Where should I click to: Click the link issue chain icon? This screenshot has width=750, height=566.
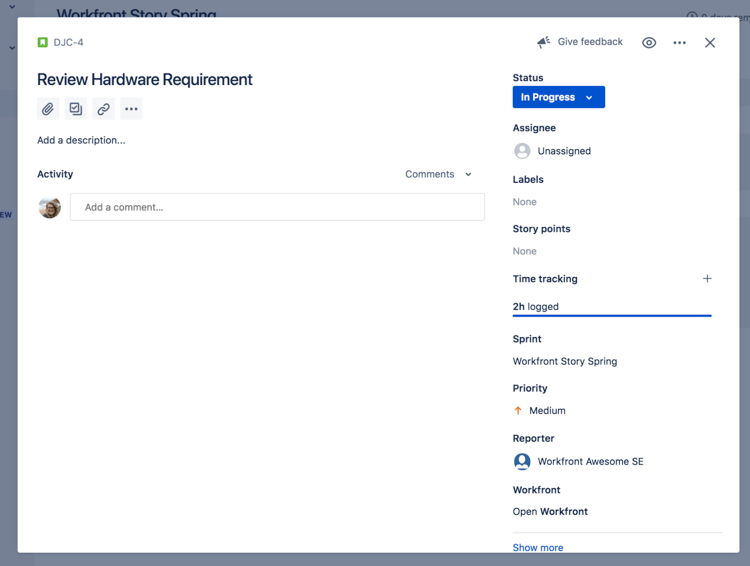pyautogui.click(x=103, y=109)
